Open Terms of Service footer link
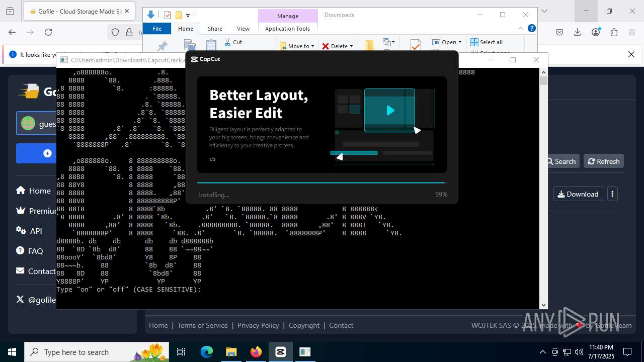644x362 pixels. (x=202, y=325)
